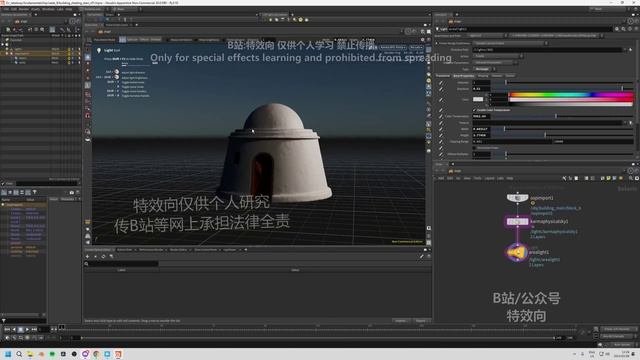Click the play forward button

pos(27,329)
